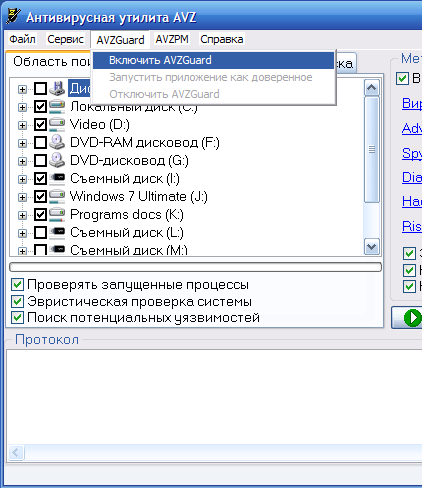Check the DVD-RAM дисковод (F:) checkbox
The height and width of the screenshot is (488, 422).
pyautogui.click(x=40, y=143)
